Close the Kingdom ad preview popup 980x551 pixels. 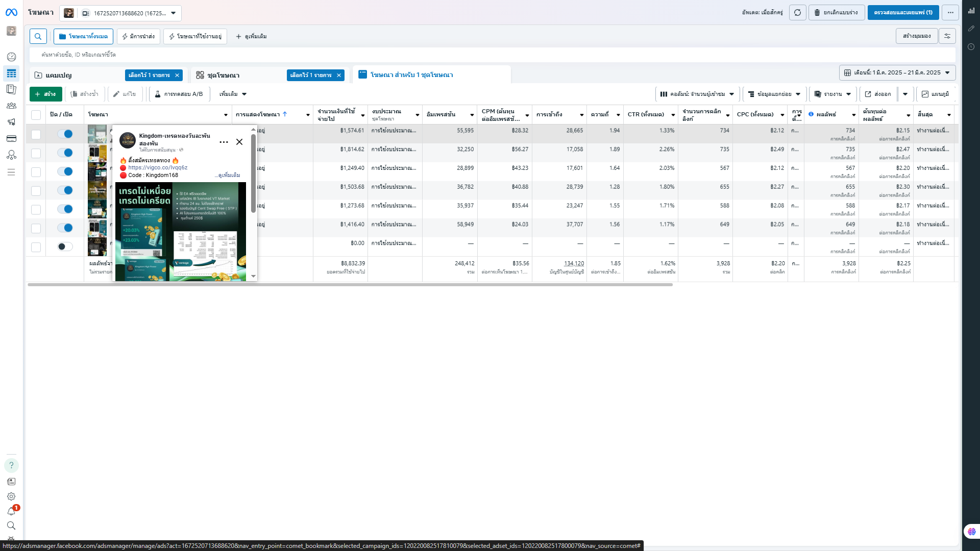pos(239,142)
